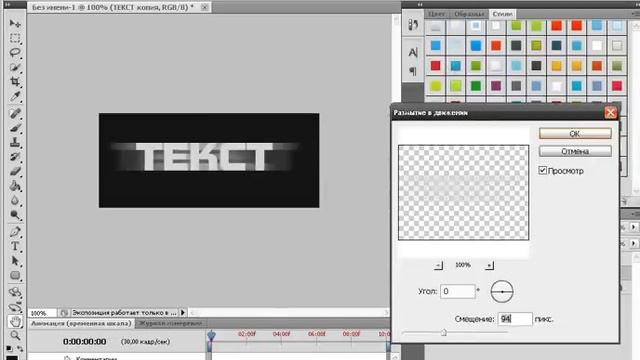Select the Hand tool
This screenshot has width=640, height=360.
pyautogui.click(x=15, y=322)
